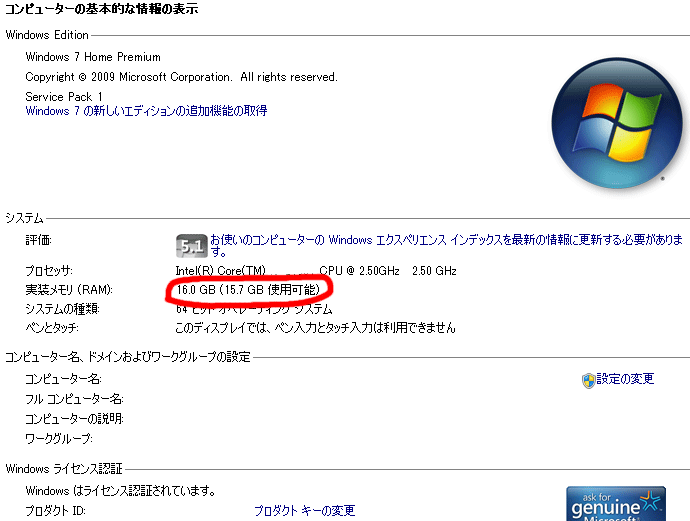690x521 pixels.
Task: Click the Windows ライセンス認証 section header
Action: tap(64, 469)
